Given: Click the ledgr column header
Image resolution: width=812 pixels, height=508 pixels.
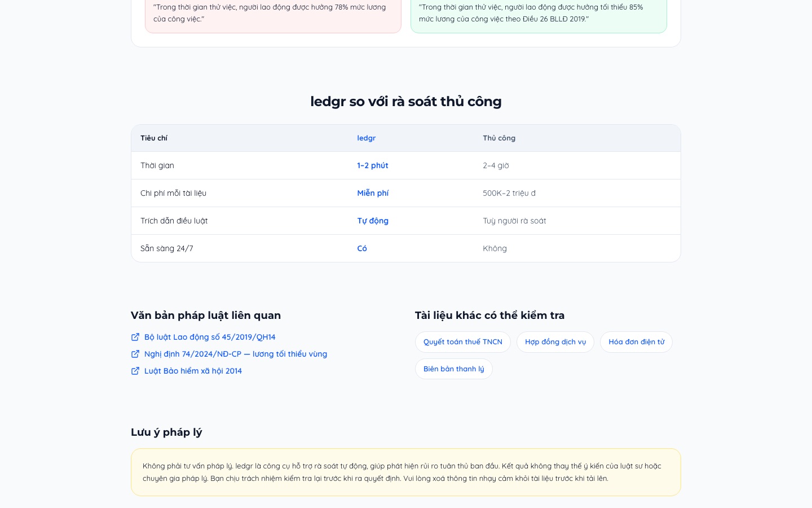Looking at the screenshot, I should (x=367, y=138).
